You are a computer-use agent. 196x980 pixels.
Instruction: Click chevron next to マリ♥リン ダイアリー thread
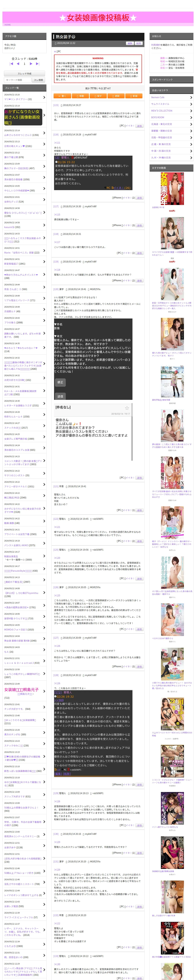pos(44,97)
